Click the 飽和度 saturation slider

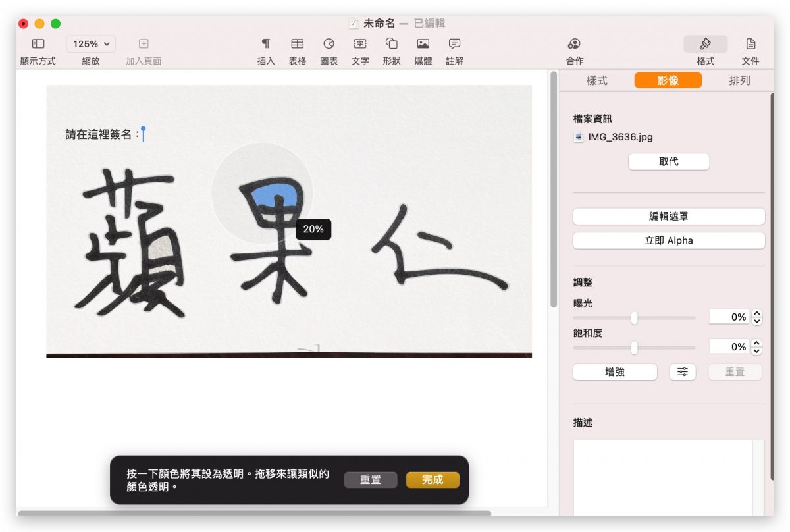tap(634, 348)
